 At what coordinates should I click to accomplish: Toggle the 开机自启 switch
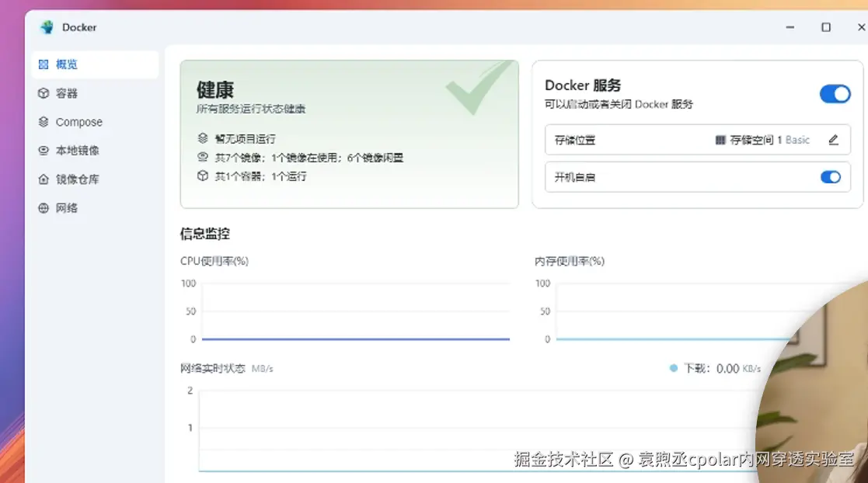(x=831, y=177)
